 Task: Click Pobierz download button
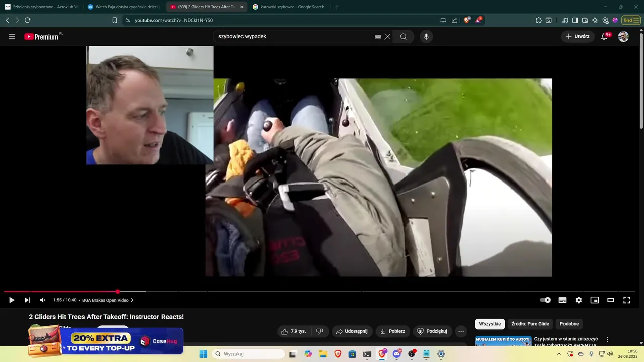click(x=393, y=331)
